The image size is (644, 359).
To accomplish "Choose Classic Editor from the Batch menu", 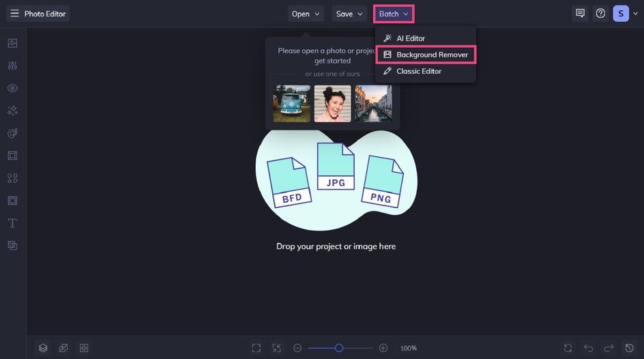I will pyautogui.click(x=426, y=71).
